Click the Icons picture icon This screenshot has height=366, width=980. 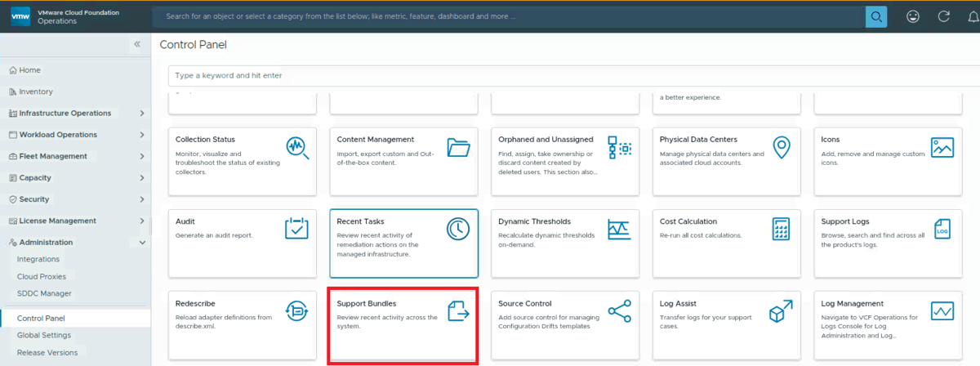click(x=942, y=148)
